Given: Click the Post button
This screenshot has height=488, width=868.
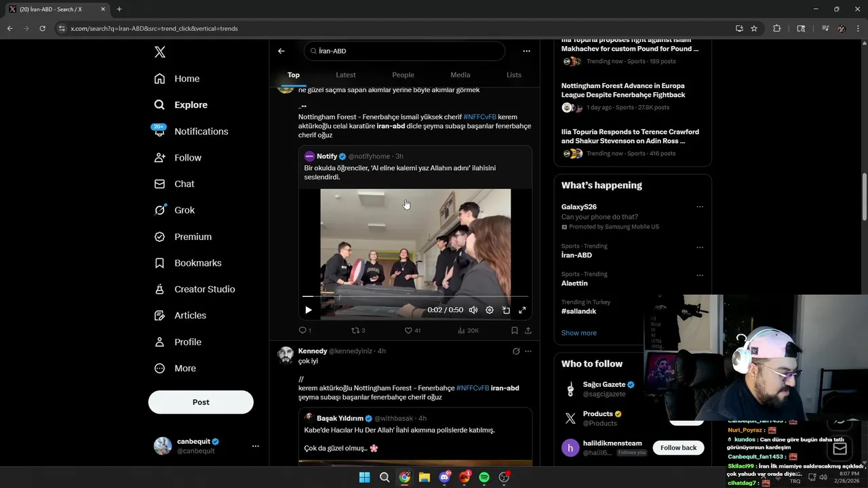Looking at the screenshot, I should click(x=201, y=402).
